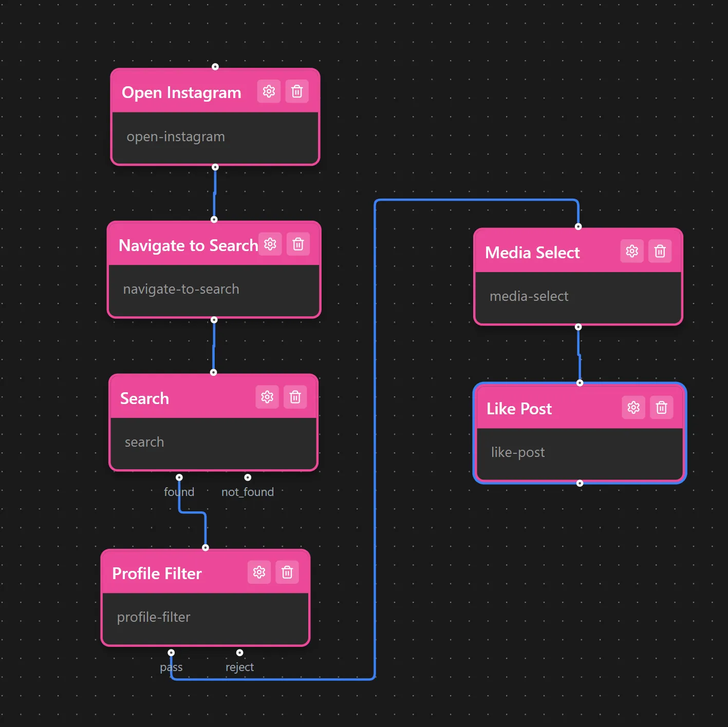Click the reject output handle of Profile Filter
The height and width of the screenshot is (727, 728).
pyautogui.click(x=239, y=653)
